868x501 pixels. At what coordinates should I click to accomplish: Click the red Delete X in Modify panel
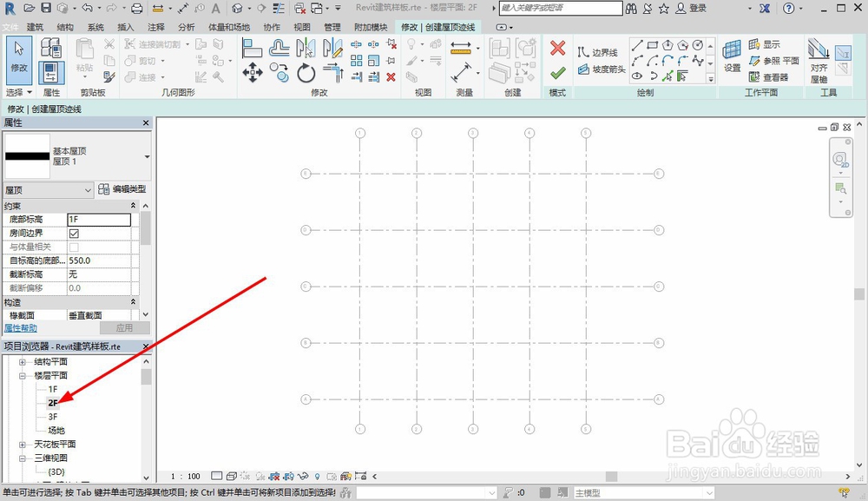pyautogui.click(x=391, y=77)
